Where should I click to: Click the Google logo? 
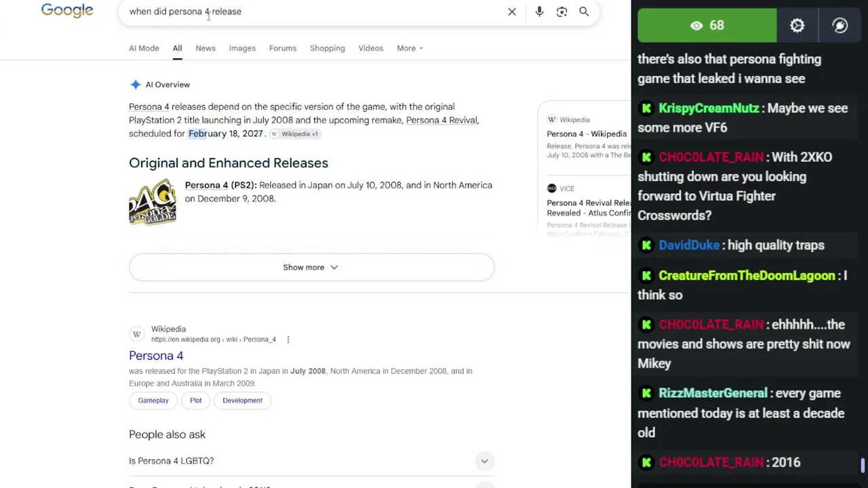tap(67, 11)
